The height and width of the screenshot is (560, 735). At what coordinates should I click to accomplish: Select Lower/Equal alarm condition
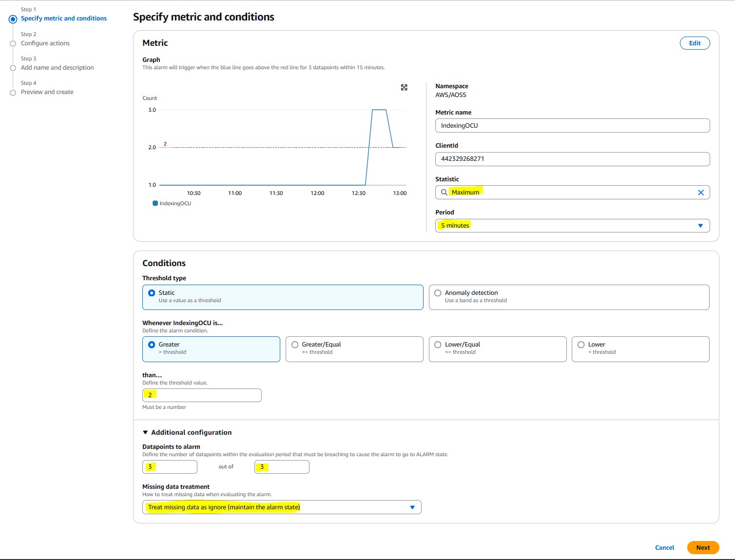coord(438,345)
